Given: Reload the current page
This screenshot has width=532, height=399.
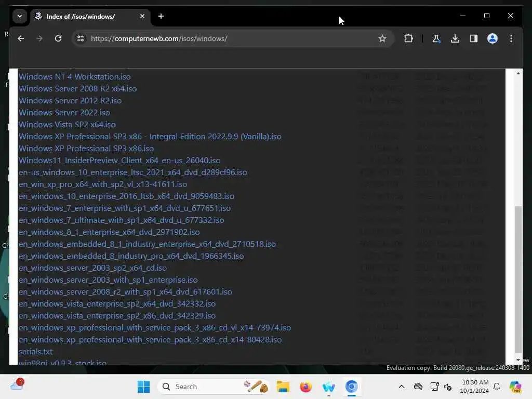Looking at the screenshot, I should point(58,38).
